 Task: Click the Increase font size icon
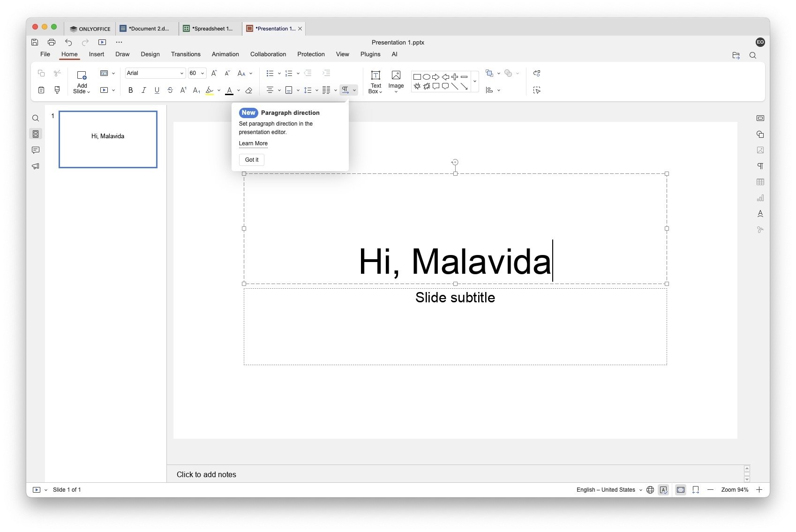pos(214,73)
